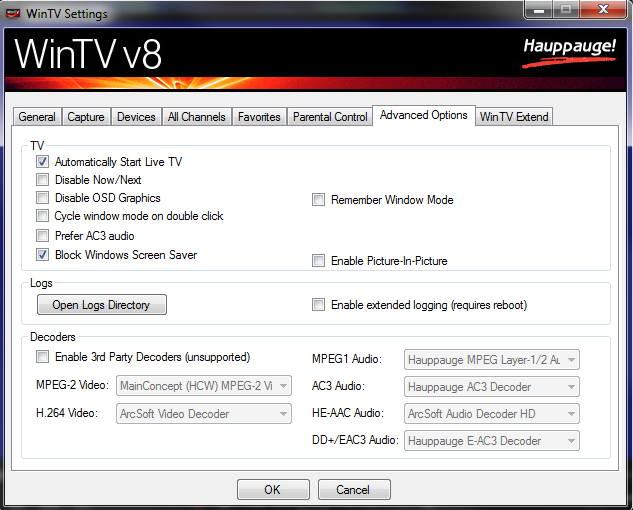Viewport: 633px width, 510px height.
Task: Click the Hauppauge logo in banner
Action: pos(569,52)
